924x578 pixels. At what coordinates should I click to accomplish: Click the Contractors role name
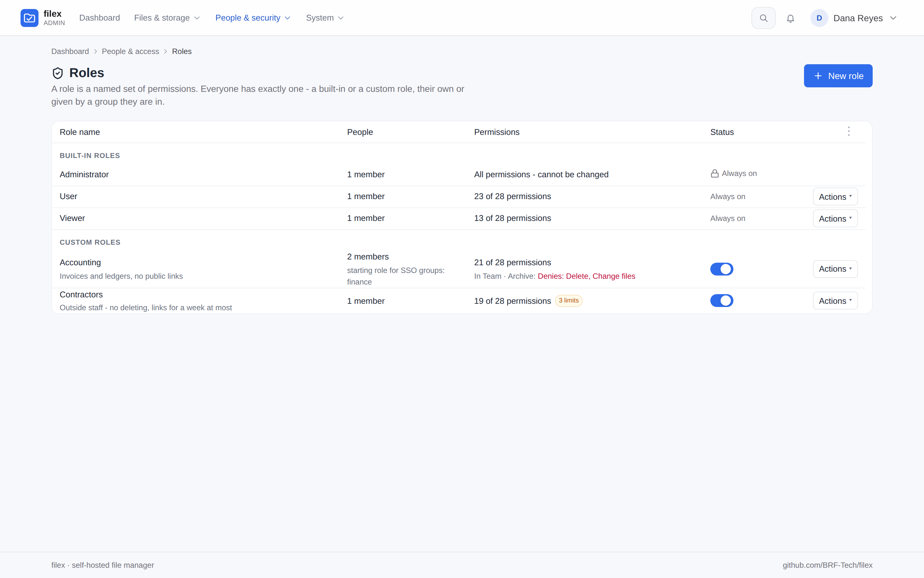point(81,295)
